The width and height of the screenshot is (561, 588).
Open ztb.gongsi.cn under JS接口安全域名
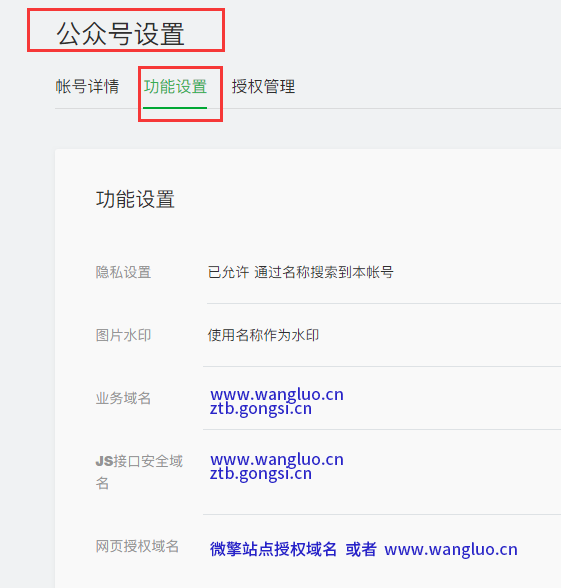pyautogui.click(x=261, y=474)
